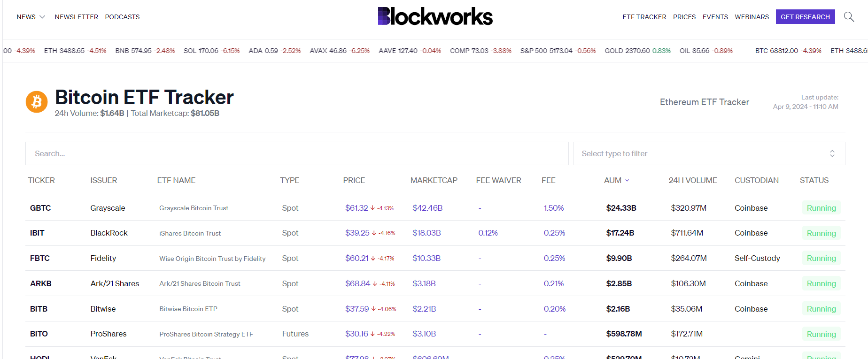Click the Ark/21 Shares Bitcoin Trust name

coord(200,283)
